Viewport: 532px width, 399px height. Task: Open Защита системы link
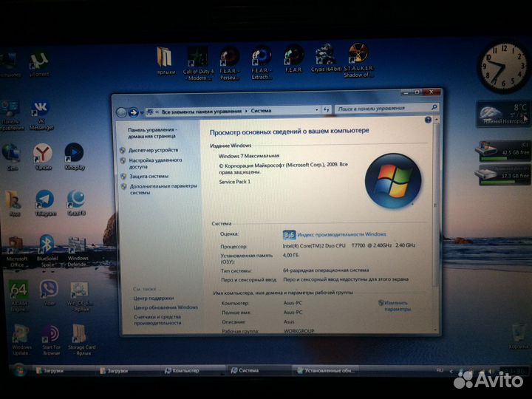tap(149, 176)
